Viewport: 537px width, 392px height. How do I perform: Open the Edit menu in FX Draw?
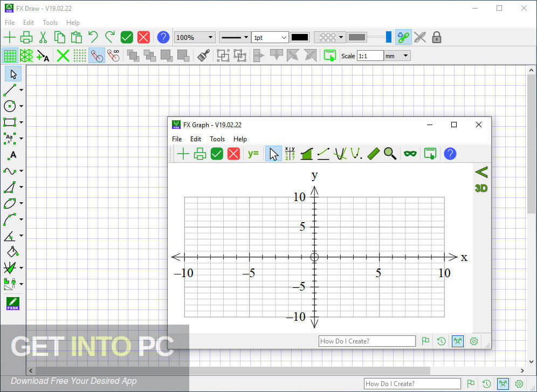point(29,23)
